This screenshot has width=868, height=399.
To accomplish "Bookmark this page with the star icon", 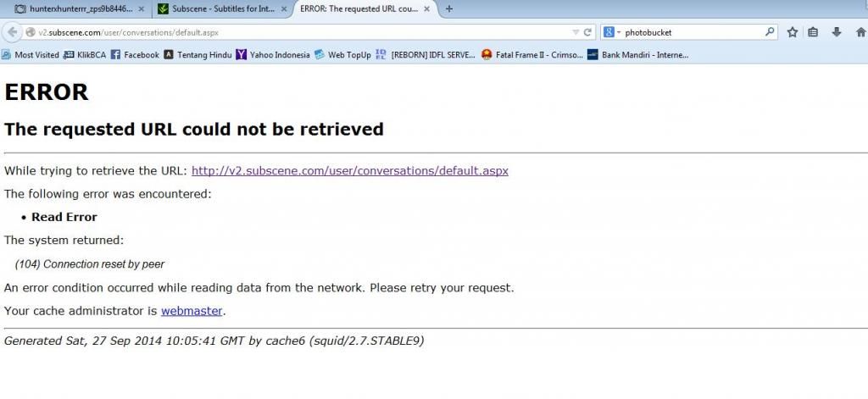I will 793,32.
